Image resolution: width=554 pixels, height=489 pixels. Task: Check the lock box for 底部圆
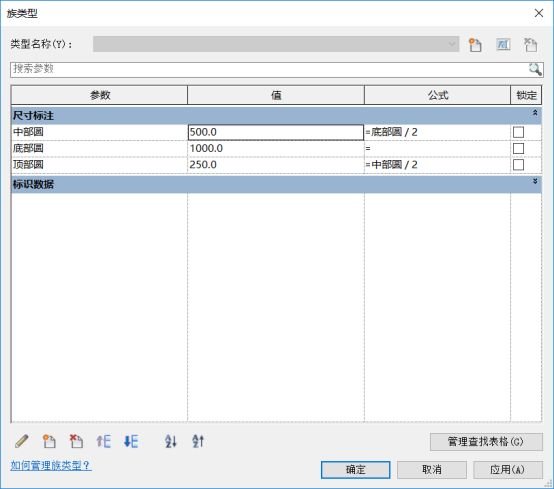click(x=518, y=148)
